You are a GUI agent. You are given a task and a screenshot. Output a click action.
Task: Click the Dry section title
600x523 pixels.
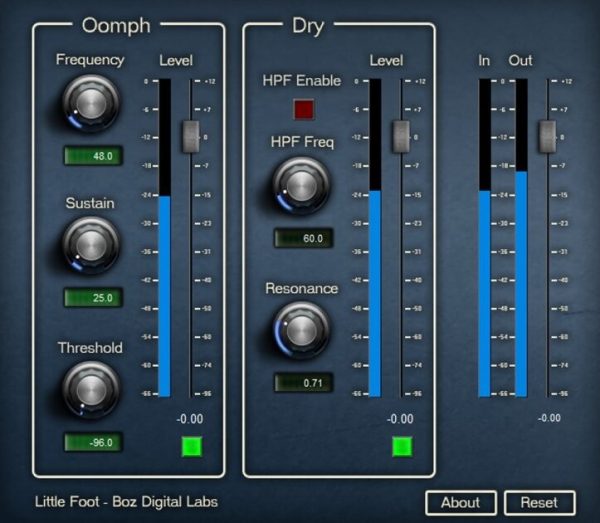pos(308,26)
